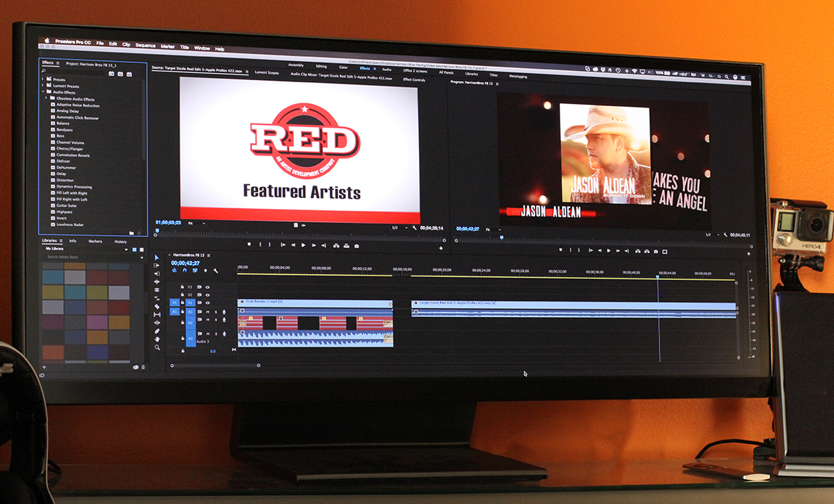834x504 pixels.
Task: Choose the Slip tool
Action: (x=156, y=315)
